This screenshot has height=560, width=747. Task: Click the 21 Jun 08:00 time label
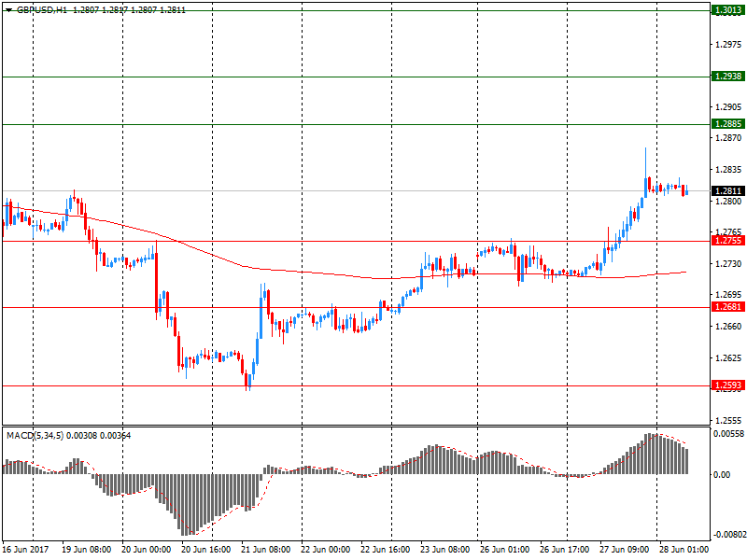[265, 550]
